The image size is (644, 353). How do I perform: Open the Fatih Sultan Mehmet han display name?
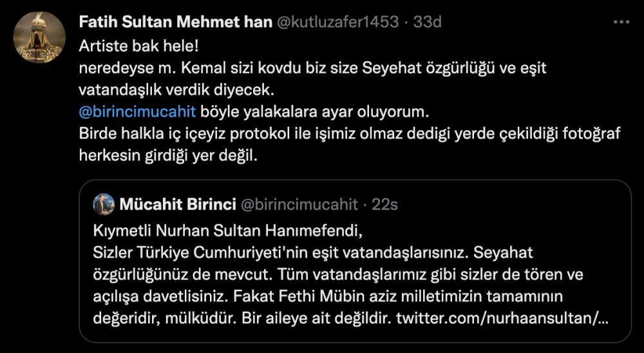(175, 22)
